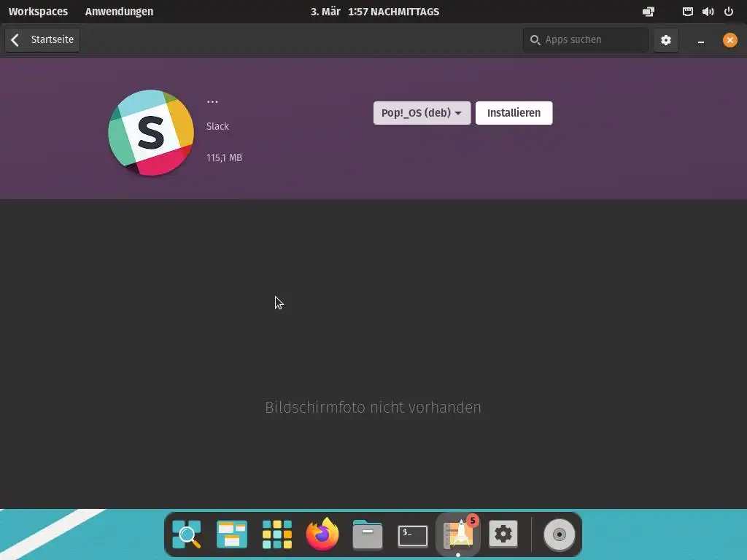Open the workspaces window icon in dock

click(x=232, y=534)
